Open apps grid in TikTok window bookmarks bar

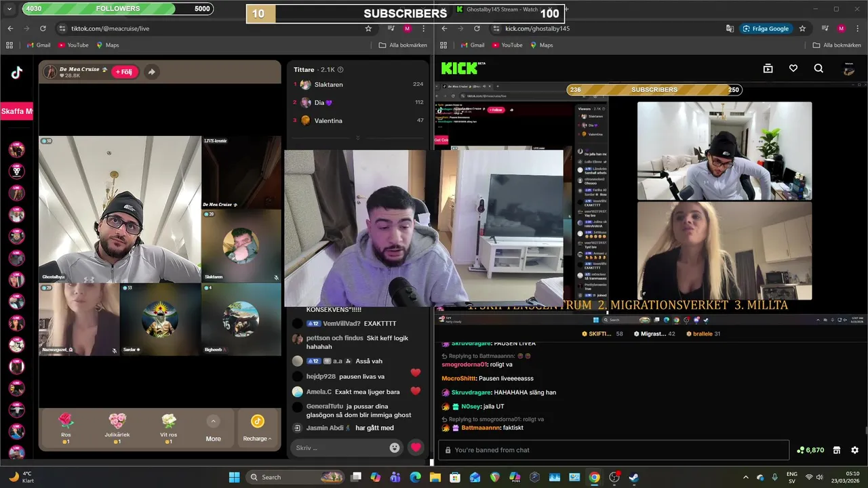pos(9,45)
